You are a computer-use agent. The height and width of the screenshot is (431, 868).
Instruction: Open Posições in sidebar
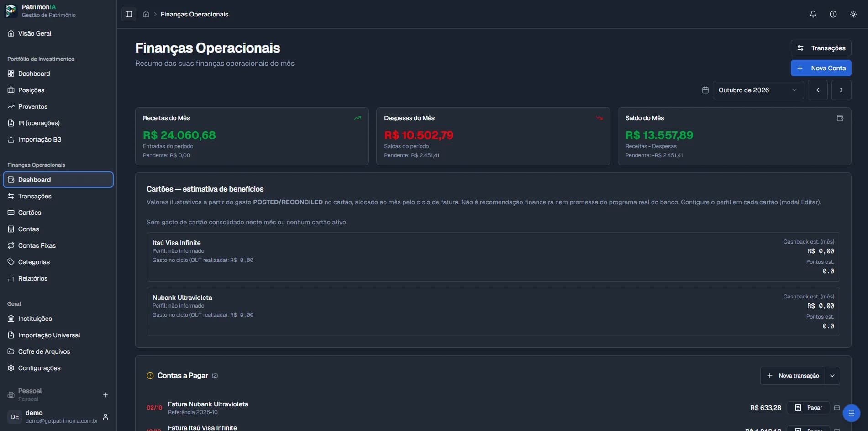coord(58,90)
